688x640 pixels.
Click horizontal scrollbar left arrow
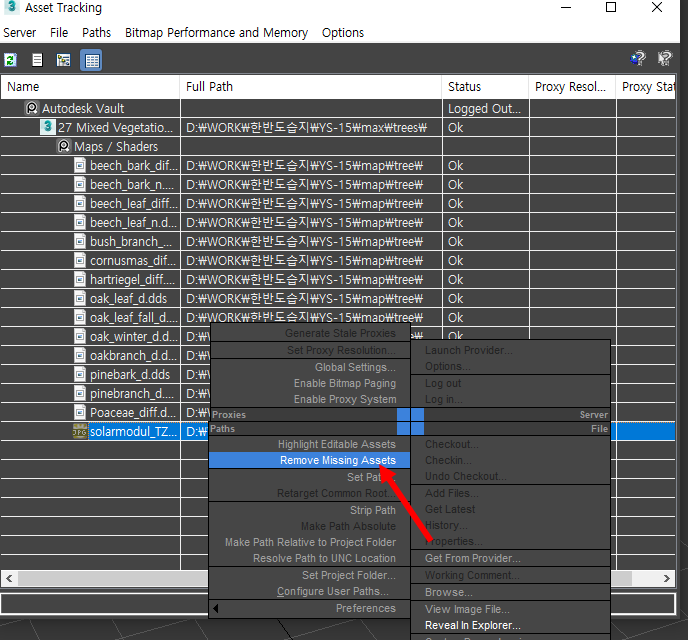pos(9,578)
